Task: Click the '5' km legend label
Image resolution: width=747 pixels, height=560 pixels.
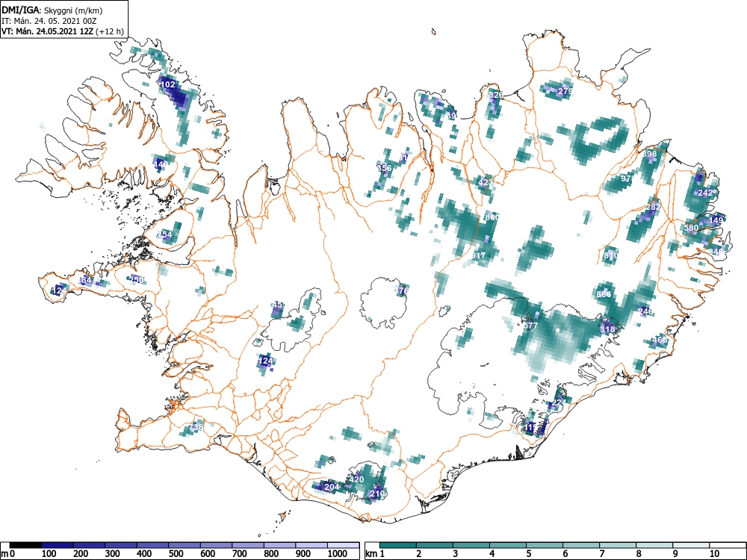Action: pyautogui.click(x=529, y=554)
